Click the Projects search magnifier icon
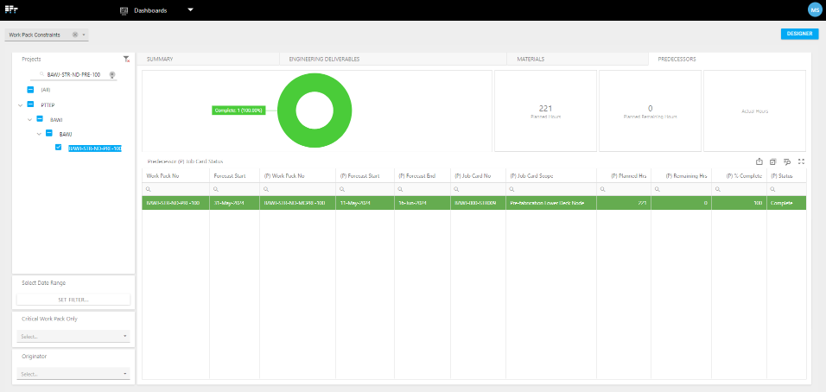The width and height of the screenshot is (826, 392). click(x=42, y=75)
